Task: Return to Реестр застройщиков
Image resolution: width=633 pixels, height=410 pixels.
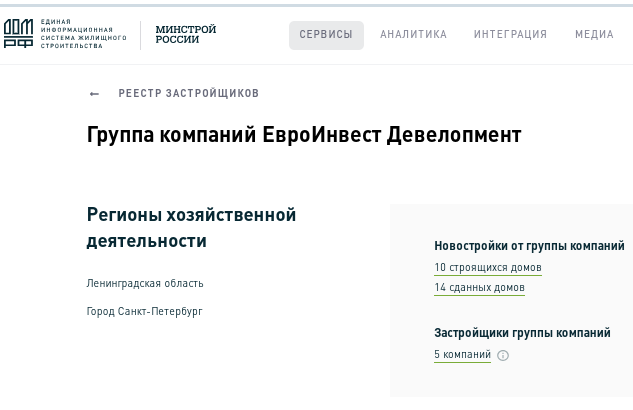Action: coord(188,94)
